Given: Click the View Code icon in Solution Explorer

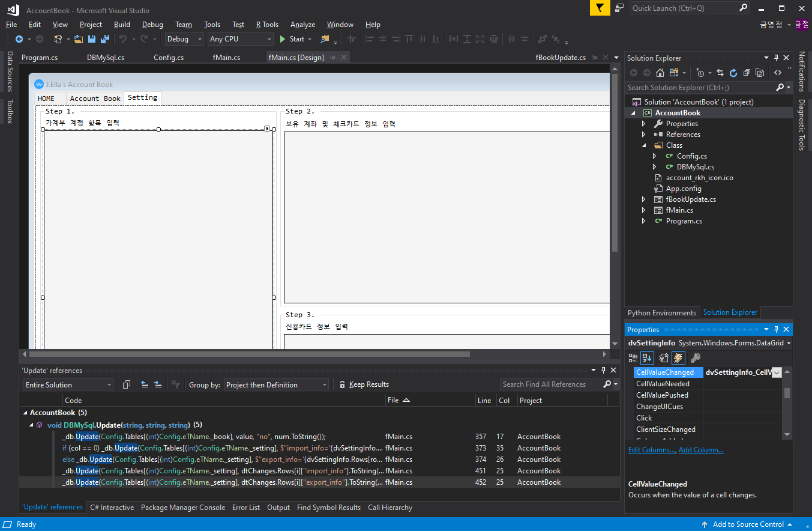Looking at the screenshot, I should point(778,73).
